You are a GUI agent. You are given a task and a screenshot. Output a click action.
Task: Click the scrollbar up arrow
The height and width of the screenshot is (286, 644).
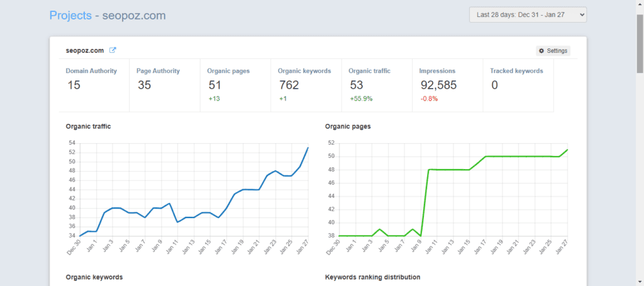click(639, 4)
